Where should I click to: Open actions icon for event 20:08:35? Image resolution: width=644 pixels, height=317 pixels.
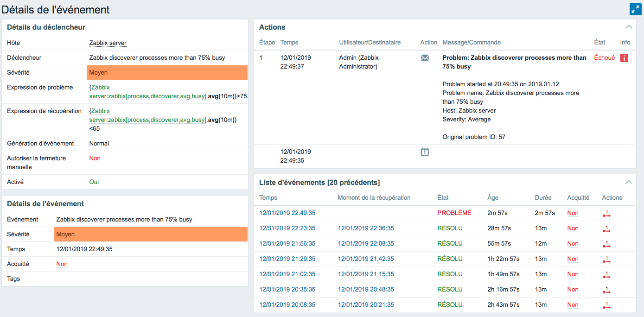coord(606,305)
